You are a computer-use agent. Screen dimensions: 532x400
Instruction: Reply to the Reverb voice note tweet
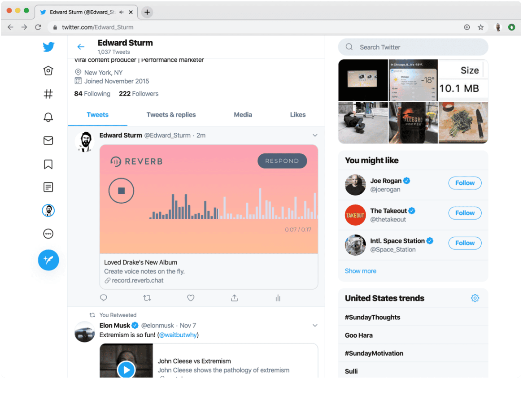(104, 298)
